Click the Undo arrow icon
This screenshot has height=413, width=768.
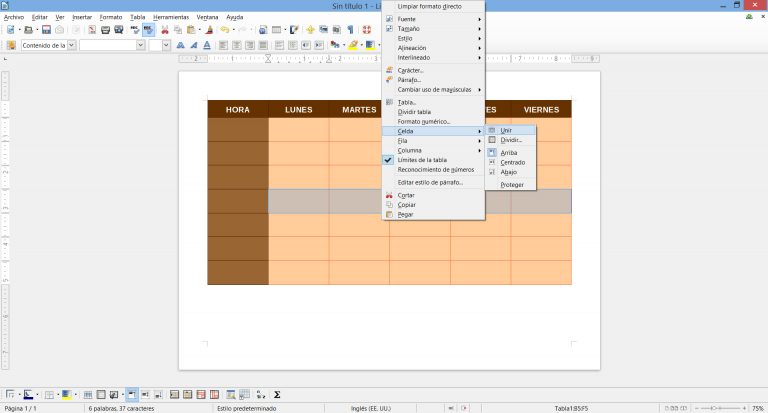coord(225,30)
